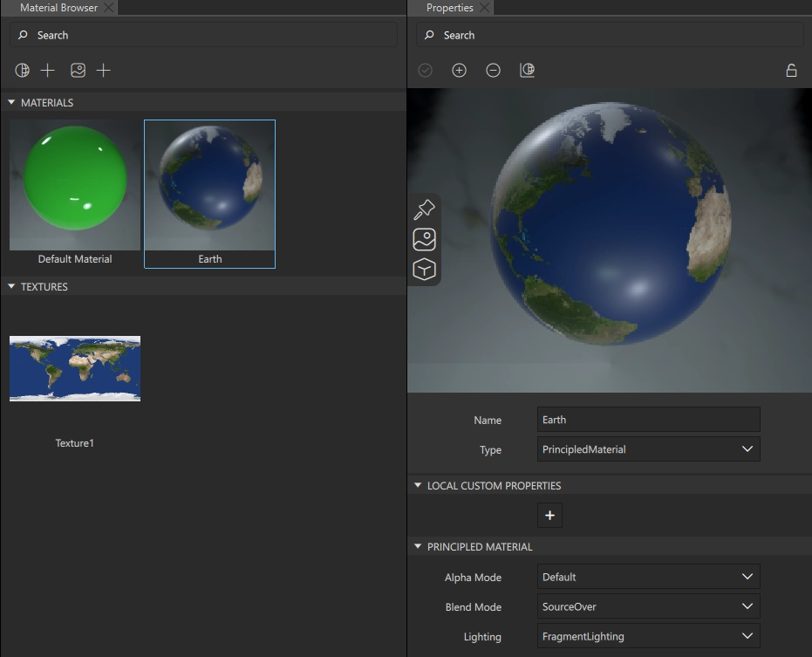
Task: Switch to the Properties tab
Action: (x=449, y=8)
